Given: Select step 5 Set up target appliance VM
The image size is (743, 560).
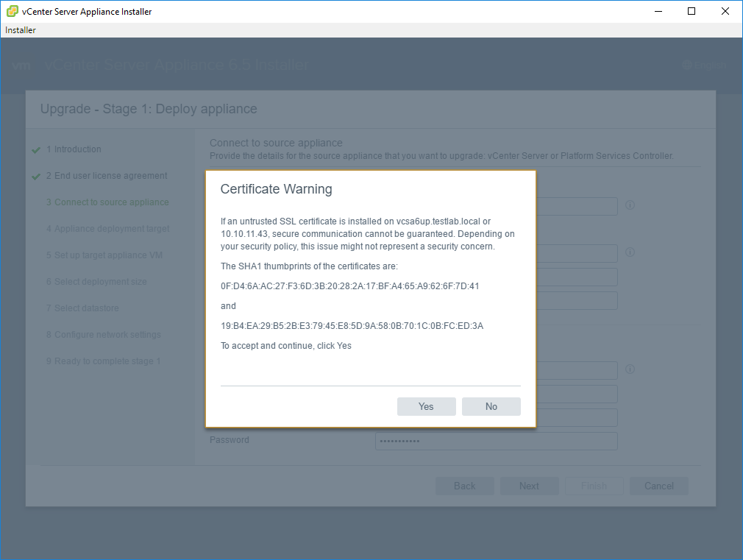Looking at the screenshot, I should [104, 255].
